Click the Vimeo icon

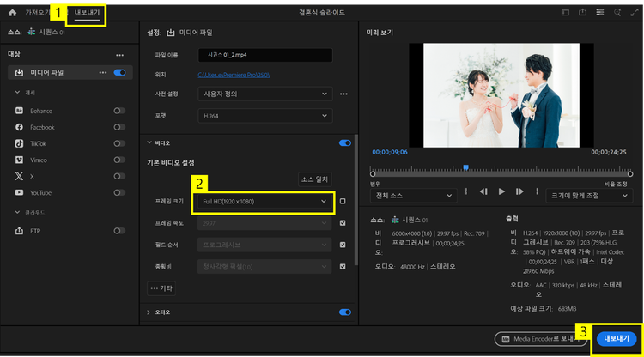click(19, 160)
